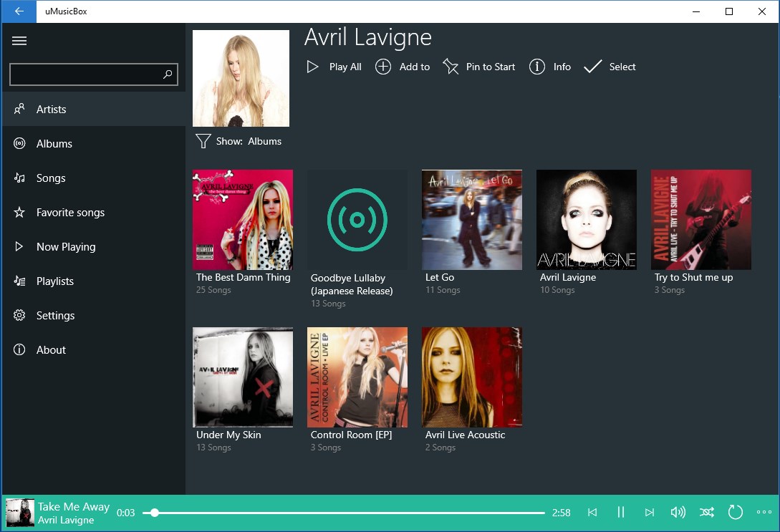Open more options ellipsis in player bar

coord(764,512)
